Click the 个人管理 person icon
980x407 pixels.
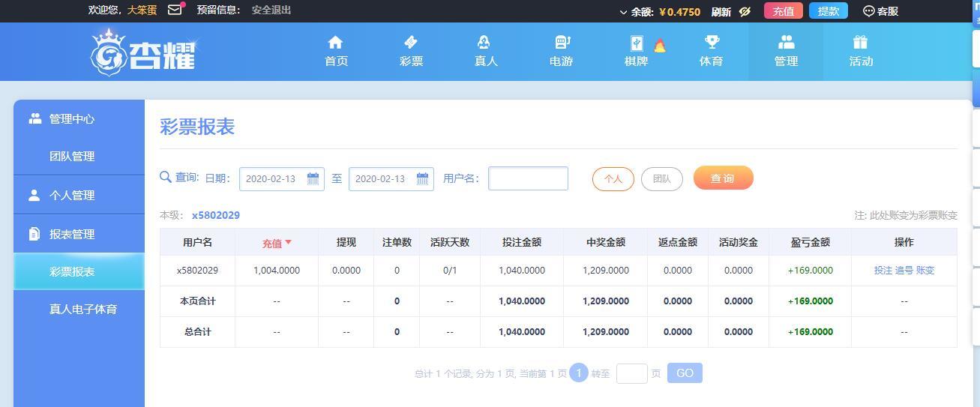(x=34, y=195)
